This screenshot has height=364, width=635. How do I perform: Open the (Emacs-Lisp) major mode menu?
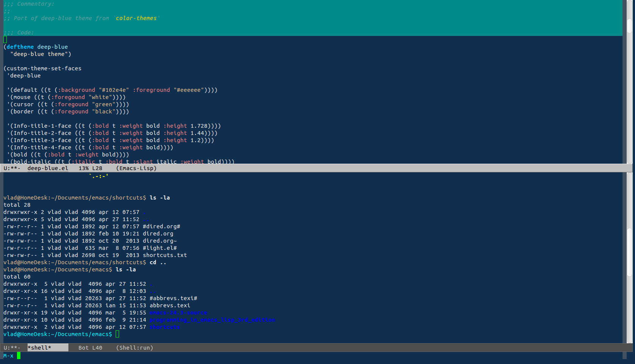[136, 168]
